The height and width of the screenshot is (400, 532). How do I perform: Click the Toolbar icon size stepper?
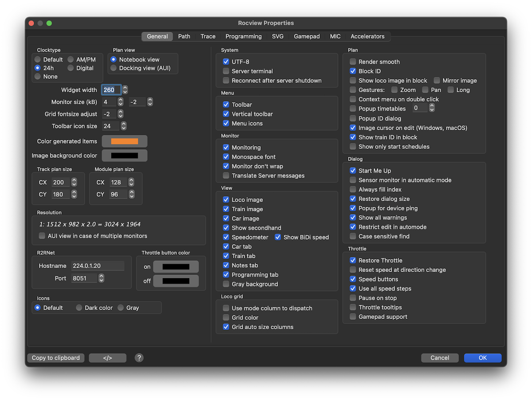pyautogui.click(x=124, y=126)
